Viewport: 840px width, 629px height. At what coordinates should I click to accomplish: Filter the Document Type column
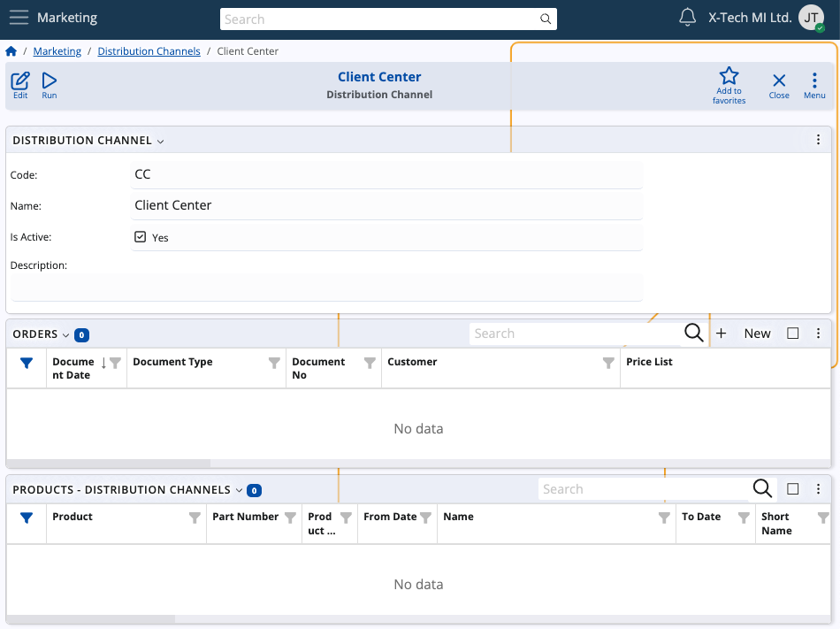274,363
